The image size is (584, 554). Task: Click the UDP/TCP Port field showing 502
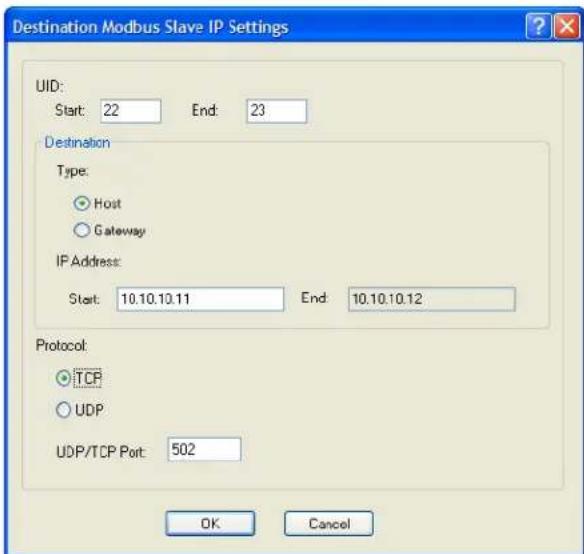[204, 450]
